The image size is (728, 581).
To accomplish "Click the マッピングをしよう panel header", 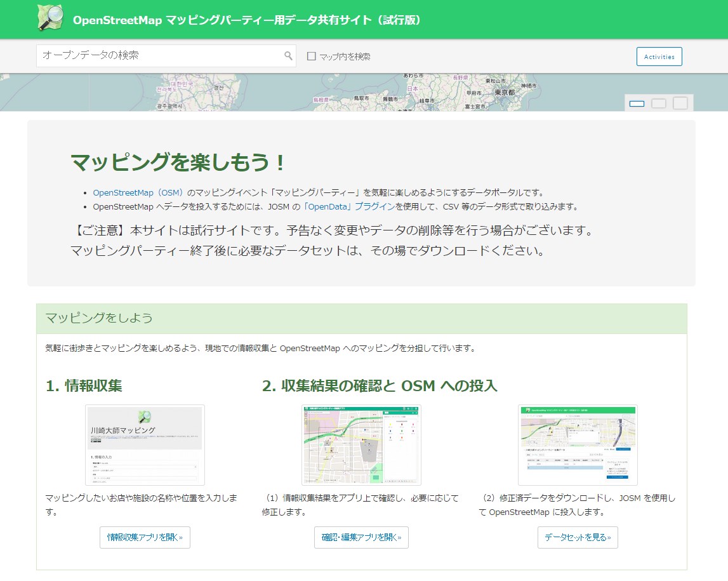I will [361, 318].
